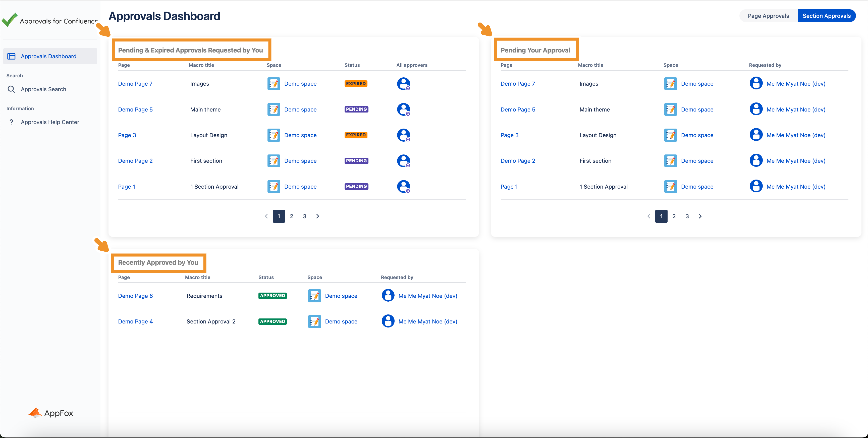Click the Approvals Search magnifier icon
Viewport: 868px width, 438px height.
pos(11,89)
